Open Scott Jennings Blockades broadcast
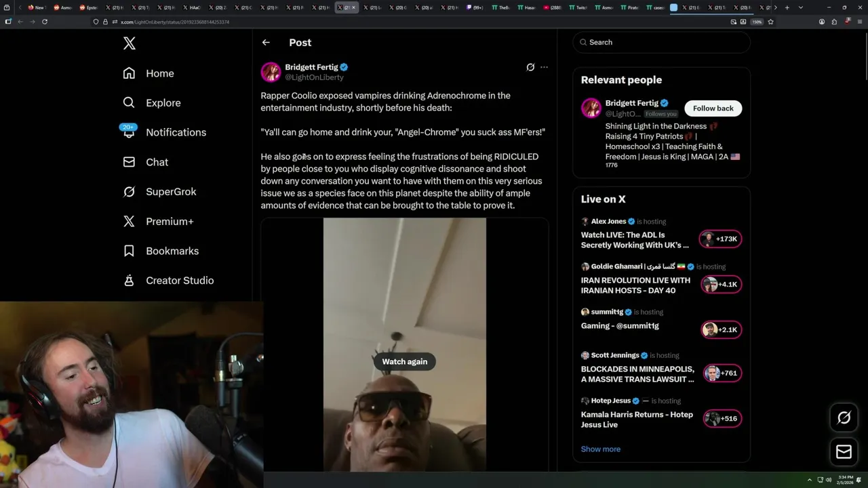Screen dimensions: 868x488 click(x=637, y=374)
